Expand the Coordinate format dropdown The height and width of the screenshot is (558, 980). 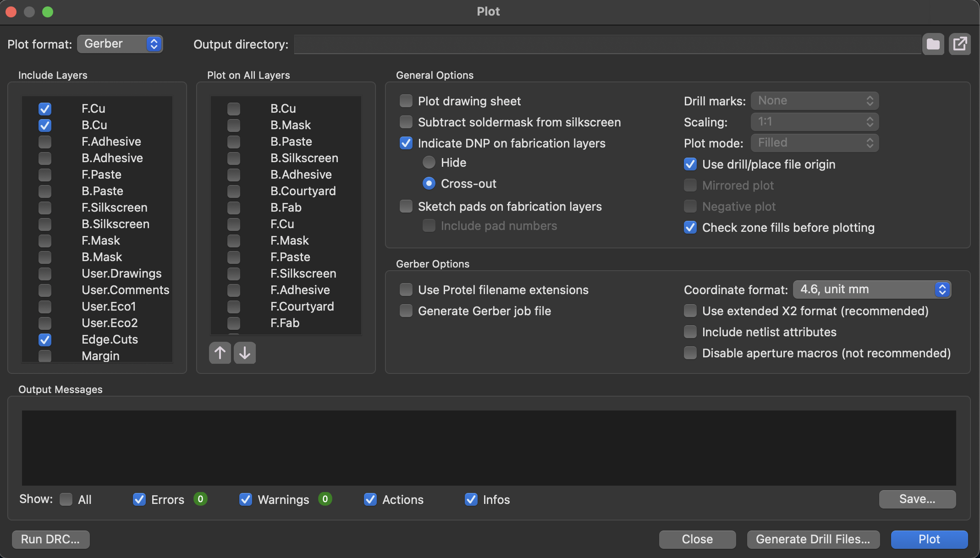[872, 290]
